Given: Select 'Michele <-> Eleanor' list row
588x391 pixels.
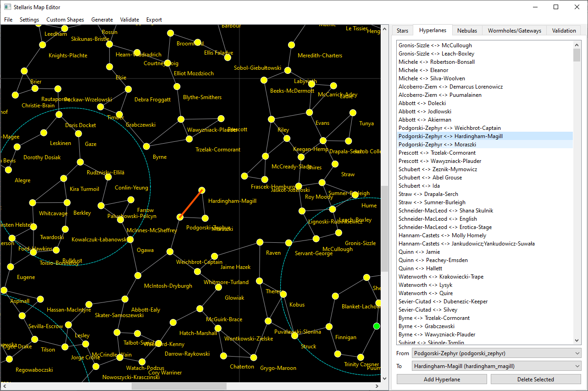Looking at the screenshot, I should click(x=485, y=70).
